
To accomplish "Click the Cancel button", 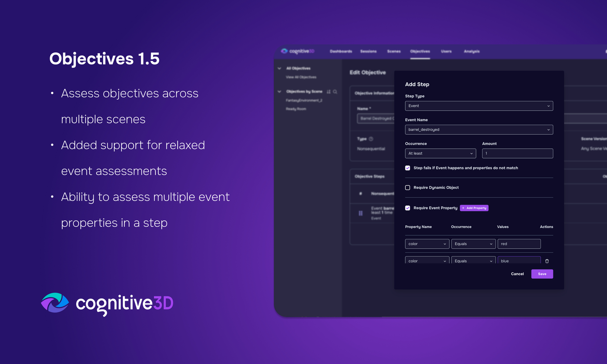I will (x=517, y=274).
